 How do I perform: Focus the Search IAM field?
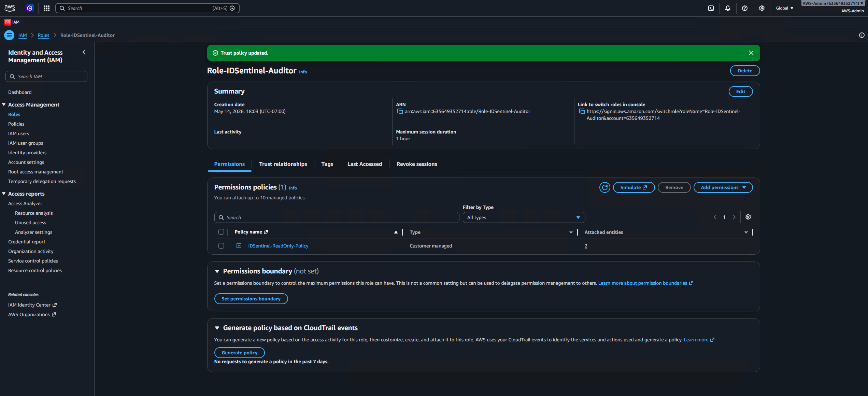point(46,76)
